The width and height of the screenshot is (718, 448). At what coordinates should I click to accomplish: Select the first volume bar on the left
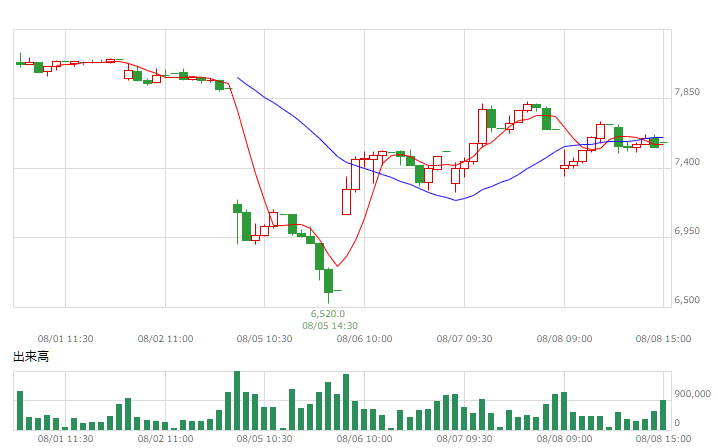(20, 410)
